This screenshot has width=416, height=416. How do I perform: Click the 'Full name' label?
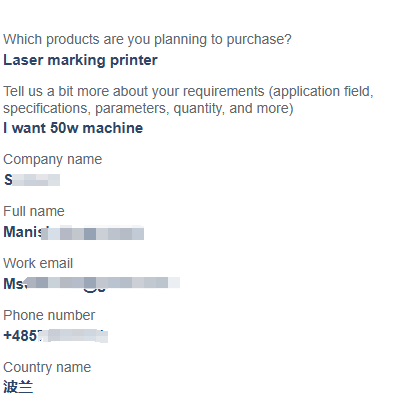(x=34, y=211)
